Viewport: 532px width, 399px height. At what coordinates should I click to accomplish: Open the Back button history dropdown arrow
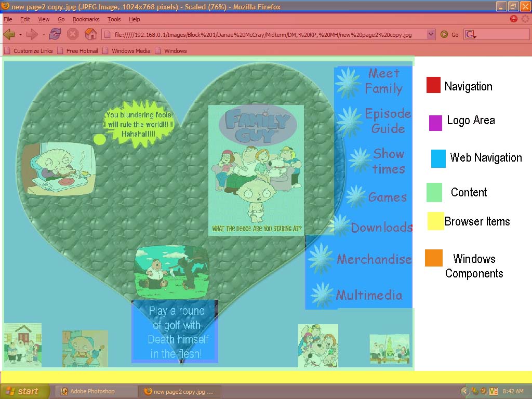(20, 35)
